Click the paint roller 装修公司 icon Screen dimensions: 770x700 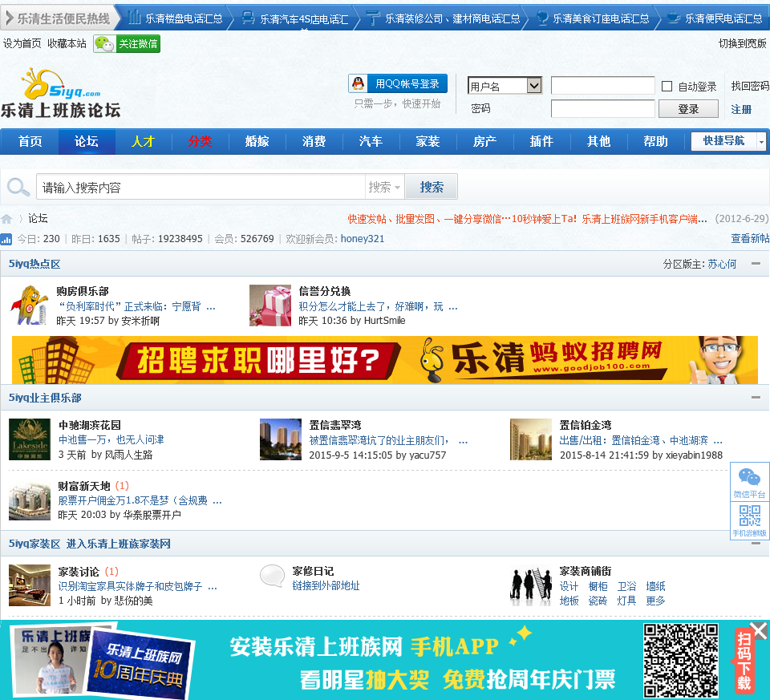[x=373, y=18]
